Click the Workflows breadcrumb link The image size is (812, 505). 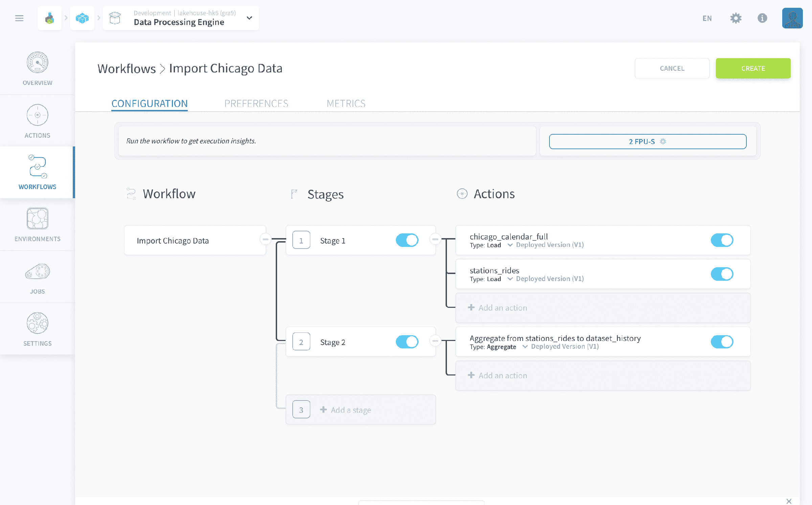[x=127, y=69]
